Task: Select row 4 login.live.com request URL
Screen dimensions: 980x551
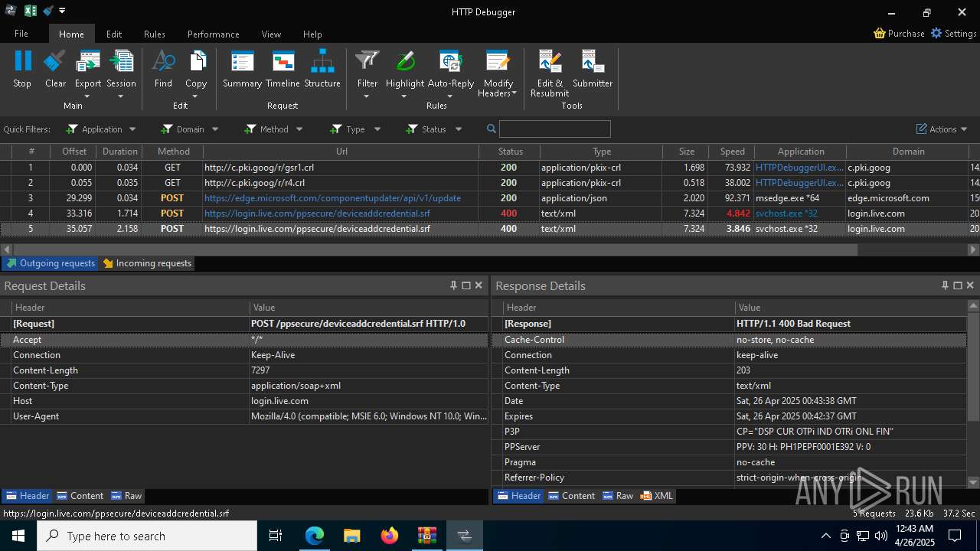Action: (x=317, y=214)
